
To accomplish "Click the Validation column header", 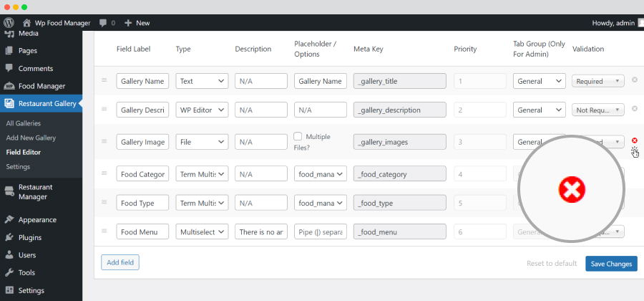I will pyautogui.click(x=588, y=49).
